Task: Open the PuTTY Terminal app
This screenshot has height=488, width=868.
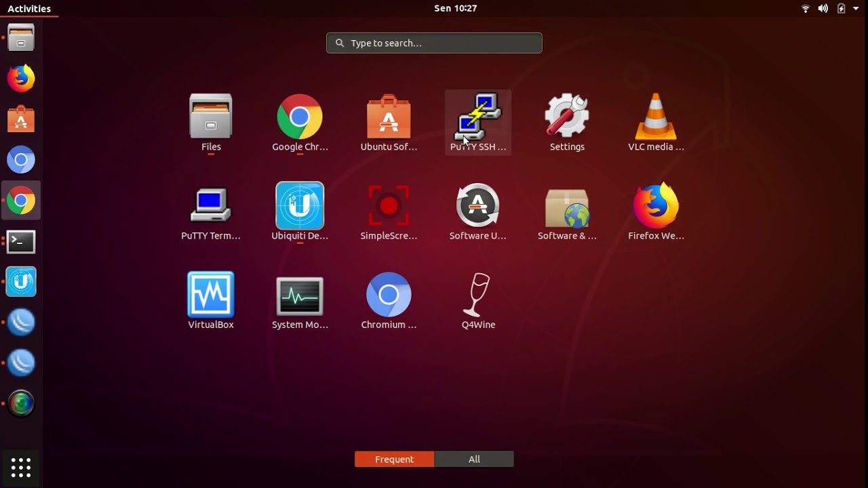Action: click(x=211, y=211)
